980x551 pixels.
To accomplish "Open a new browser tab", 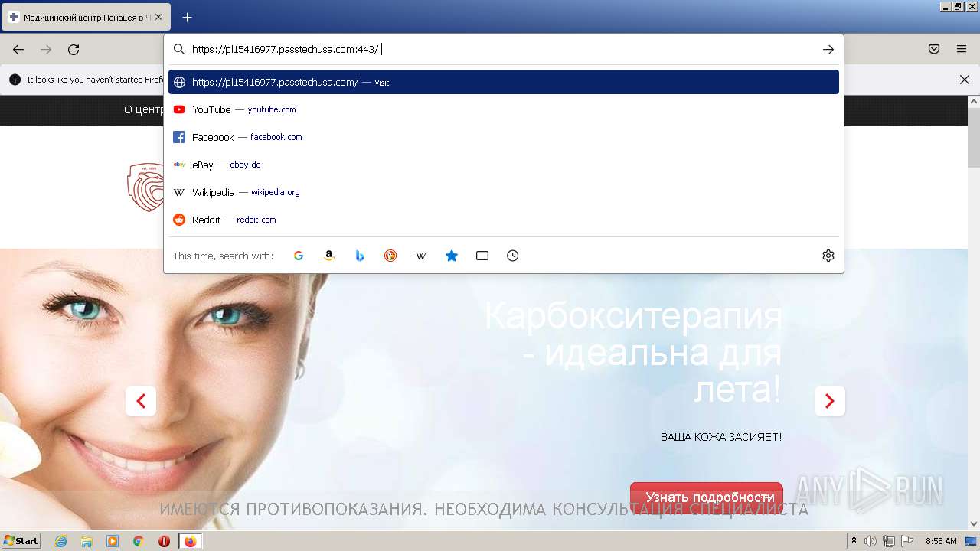I will pos(187,17).
